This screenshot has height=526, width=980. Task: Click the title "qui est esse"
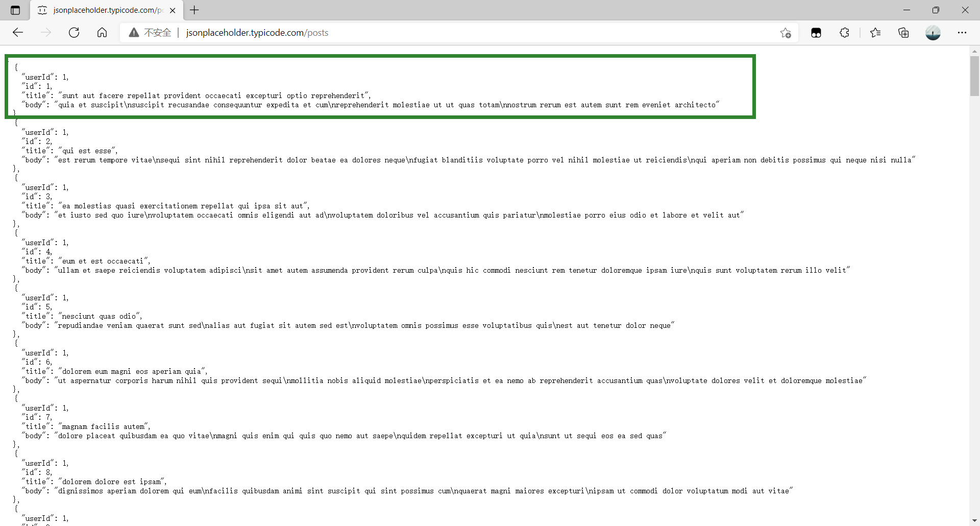(x=88, y=151)
